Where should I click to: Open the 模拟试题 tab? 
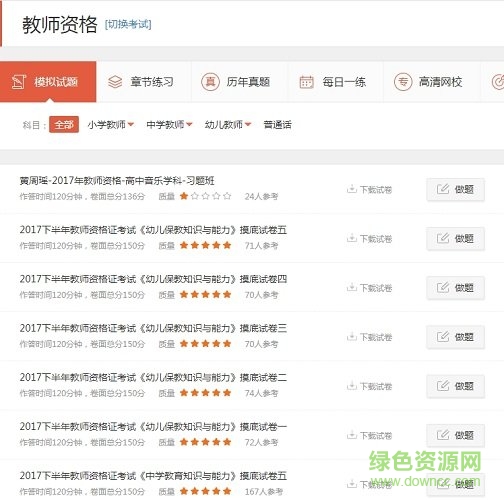click(x=48, y=82)
